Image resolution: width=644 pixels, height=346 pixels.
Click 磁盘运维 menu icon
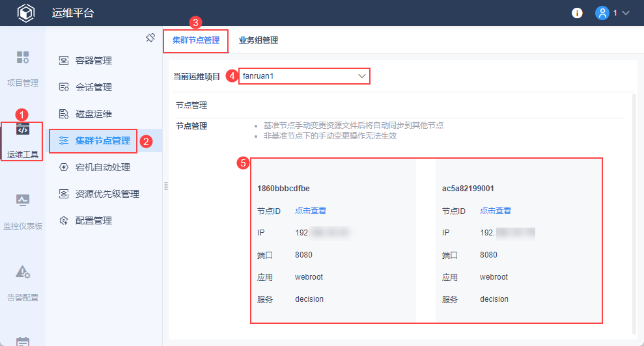click(x=64, y=114)
